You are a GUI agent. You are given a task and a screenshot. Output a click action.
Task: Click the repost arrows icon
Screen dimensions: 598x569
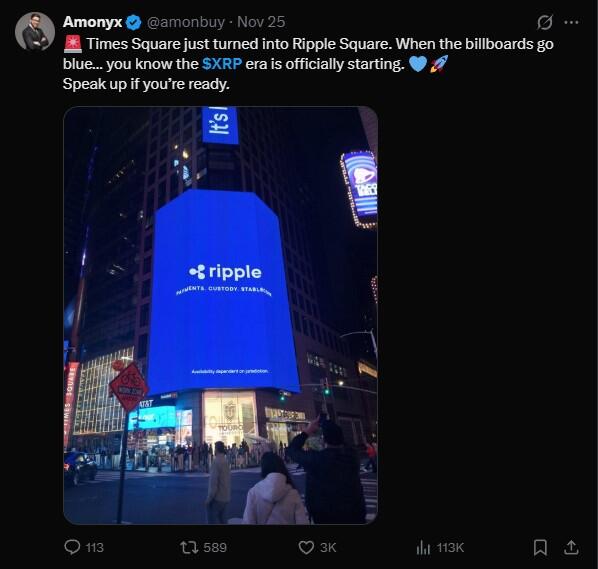[189, 548]
